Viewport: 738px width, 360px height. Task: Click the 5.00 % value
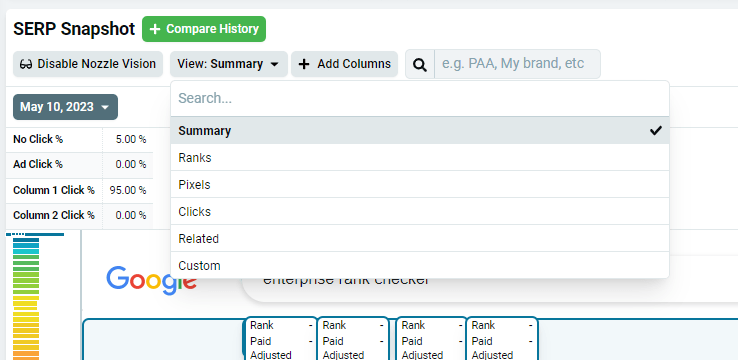(131, 140)
